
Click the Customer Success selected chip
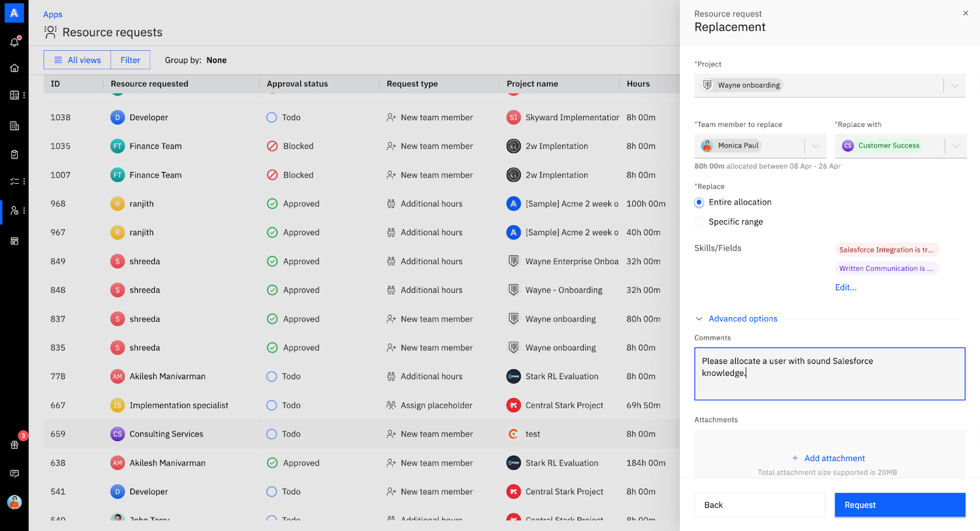(x=882, y=146)
